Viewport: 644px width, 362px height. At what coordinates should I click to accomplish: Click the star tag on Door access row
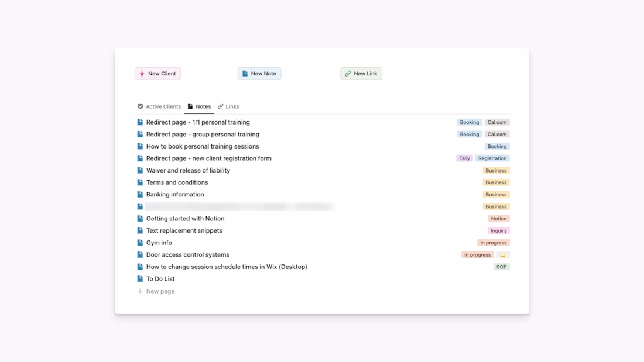503,255
